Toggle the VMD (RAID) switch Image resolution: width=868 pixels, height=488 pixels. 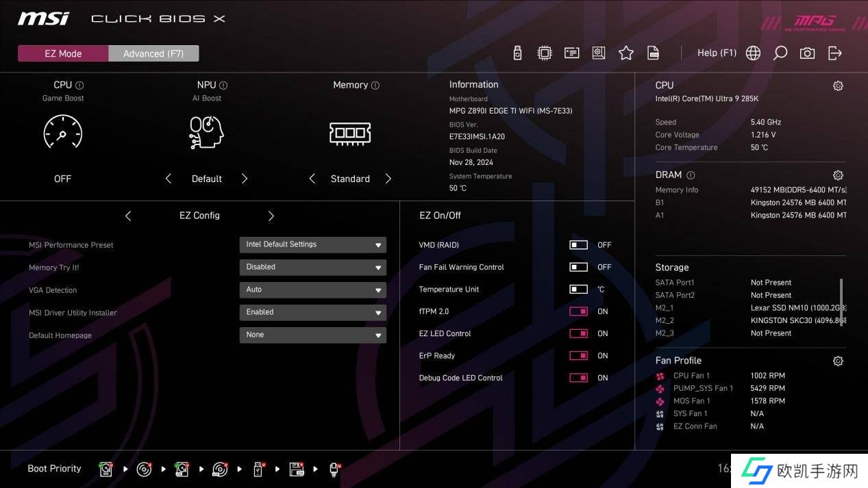tap(578, 245)
